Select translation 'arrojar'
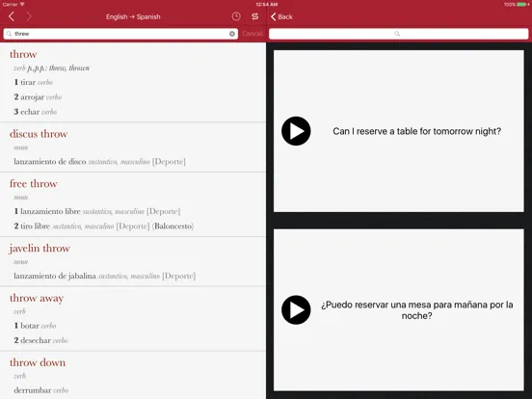Screen dimensions: 532x399 (x=32, y=97)
